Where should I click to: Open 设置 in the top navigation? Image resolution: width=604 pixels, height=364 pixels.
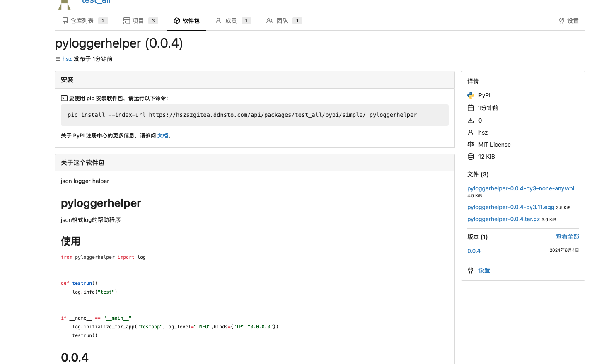[568, 21]
